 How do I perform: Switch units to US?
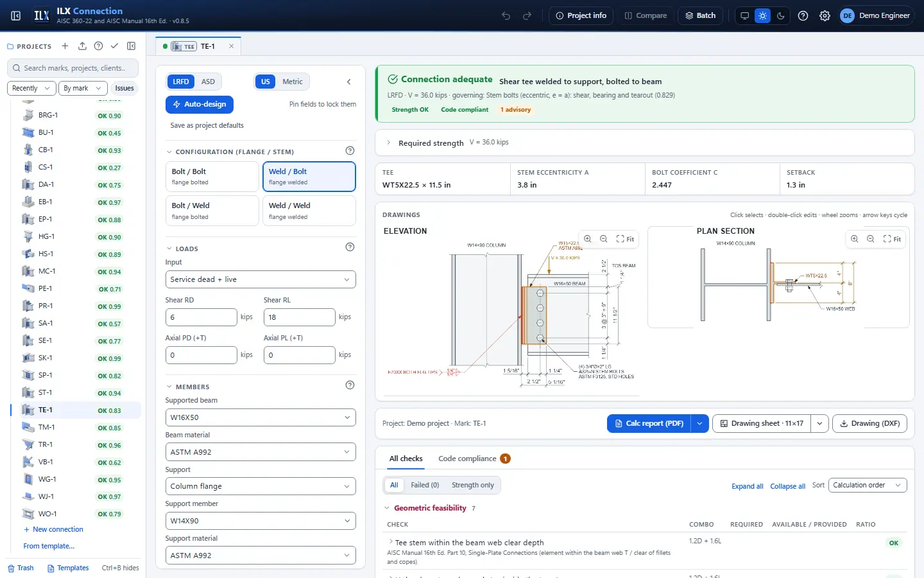[x=266, y=82]
